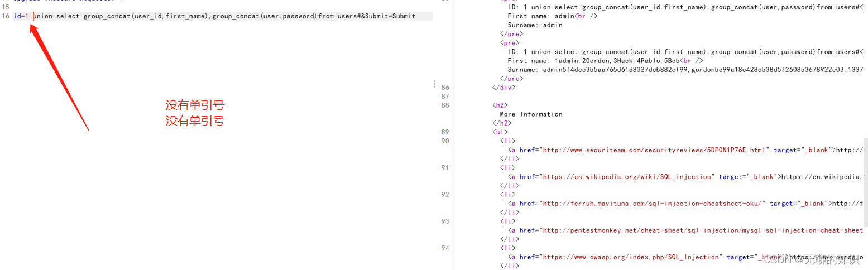
Task: Click response line number 88
Action: click(445, 105)
